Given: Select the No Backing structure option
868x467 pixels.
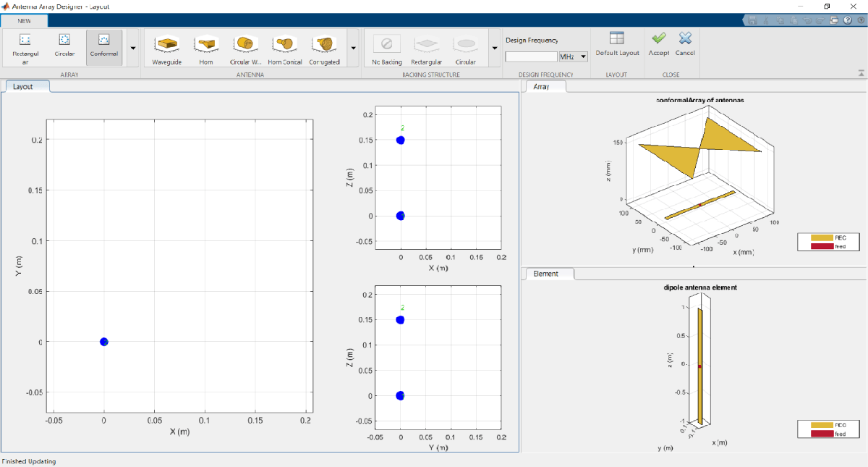Looking at the screenshot, I should (x=387, y=50).
